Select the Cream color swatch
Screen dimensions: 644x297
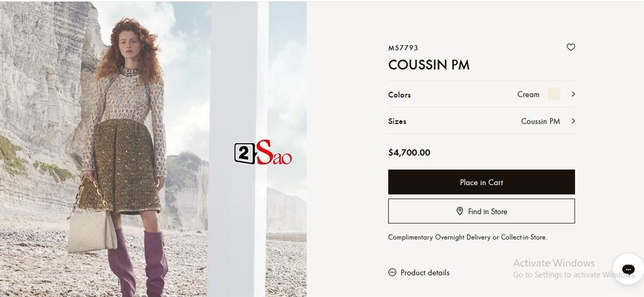pos(554,94)
